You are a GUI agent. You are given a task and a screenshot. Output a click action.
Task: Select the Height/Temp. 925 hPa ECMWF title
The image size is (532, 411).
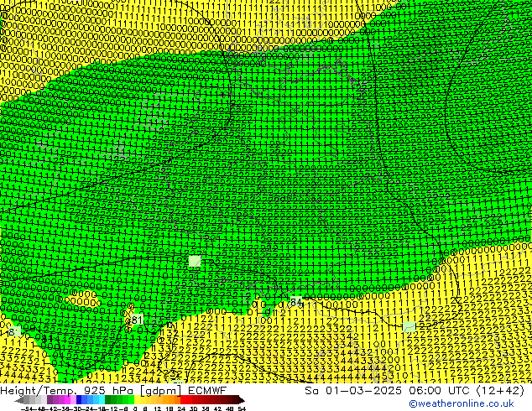point(113,390)
